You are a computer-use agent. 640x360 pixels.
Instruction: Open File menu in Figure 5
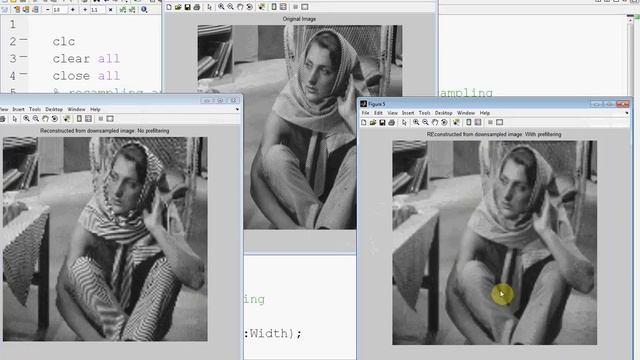pyautogui.click(x=365, y=113)
